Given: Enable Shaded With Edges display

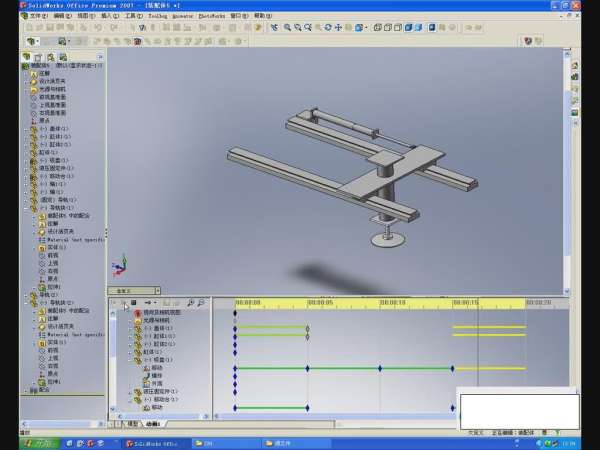Looking at the screenshot, I should tap(408, 28).
